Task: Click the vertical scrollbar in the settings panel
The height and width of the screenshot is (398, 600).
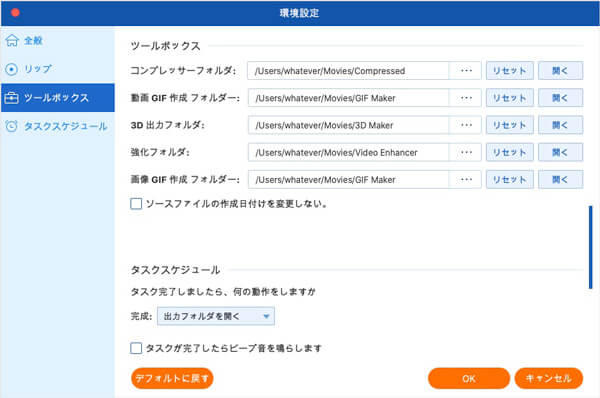Action: (x=590, y=247)
